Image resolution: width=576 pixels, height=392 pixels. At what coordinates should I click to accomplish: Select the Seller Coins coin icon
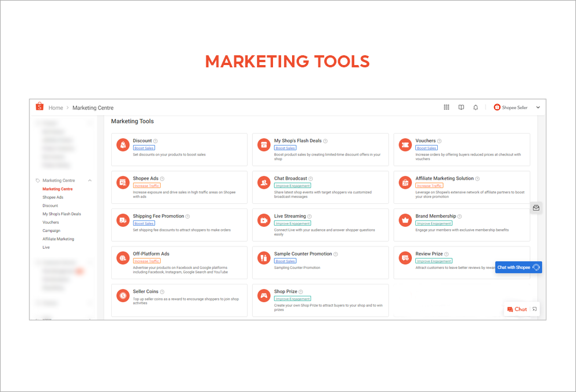coord(123,295)
